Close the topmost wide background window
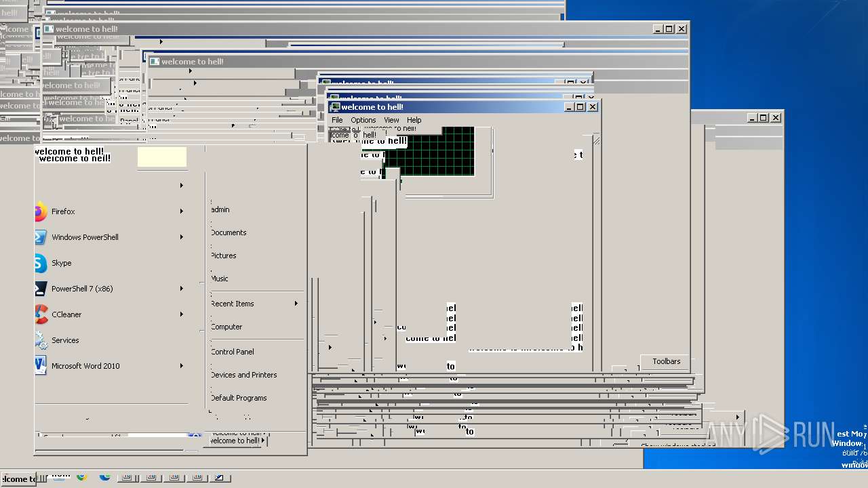868x488 pixels. 682,29
